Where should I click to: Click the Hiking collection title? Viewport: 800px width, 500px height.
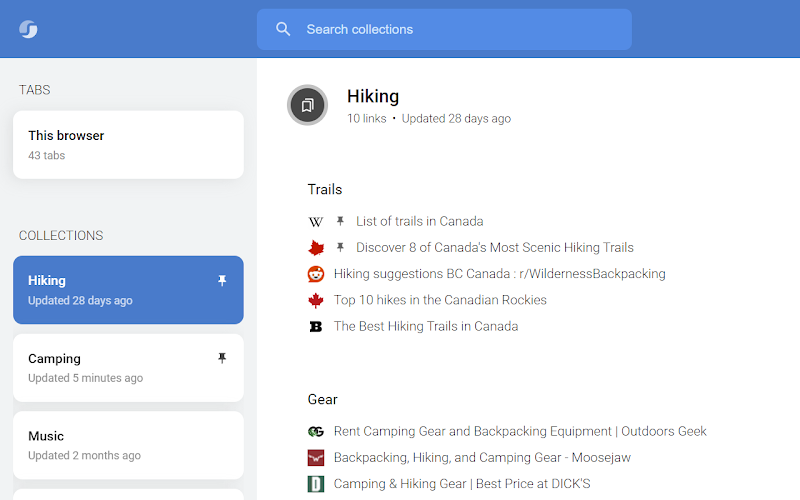click(x=373, y=96)
